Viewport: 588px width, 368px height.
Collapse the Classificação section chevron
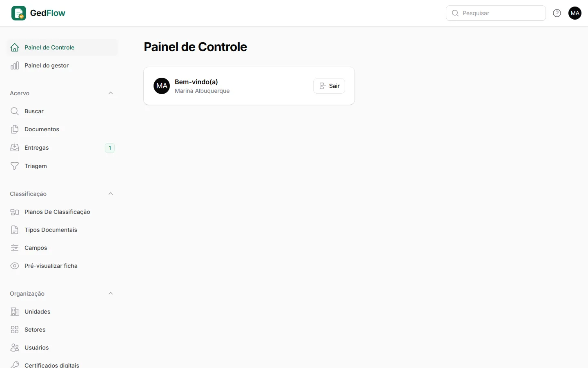click(x=111, y=194)
